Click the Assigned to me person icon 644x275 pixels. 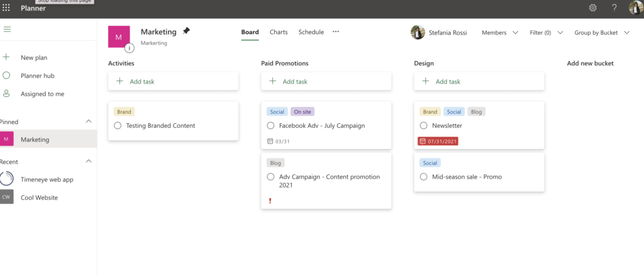[6, 93]
